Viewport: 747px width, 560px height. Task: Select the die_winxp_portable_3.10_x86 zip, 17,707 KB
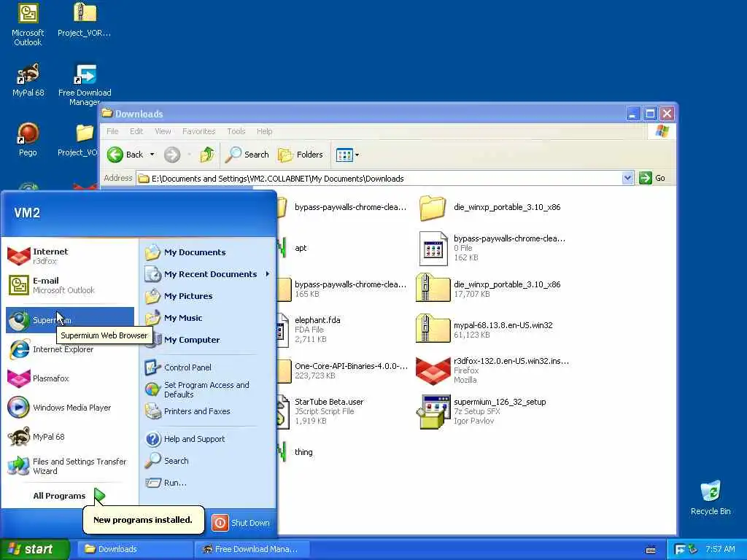489,289
